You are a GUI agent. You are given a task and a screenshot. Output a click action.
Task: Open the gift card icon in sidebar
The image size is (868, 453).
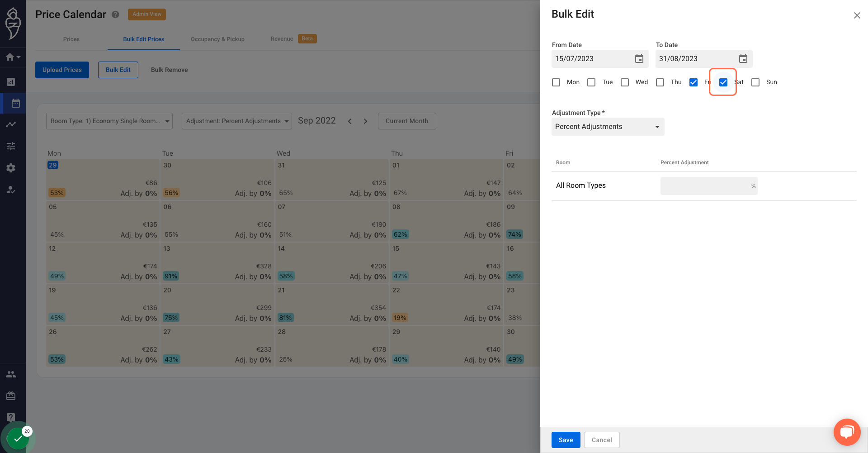(11, 396)
